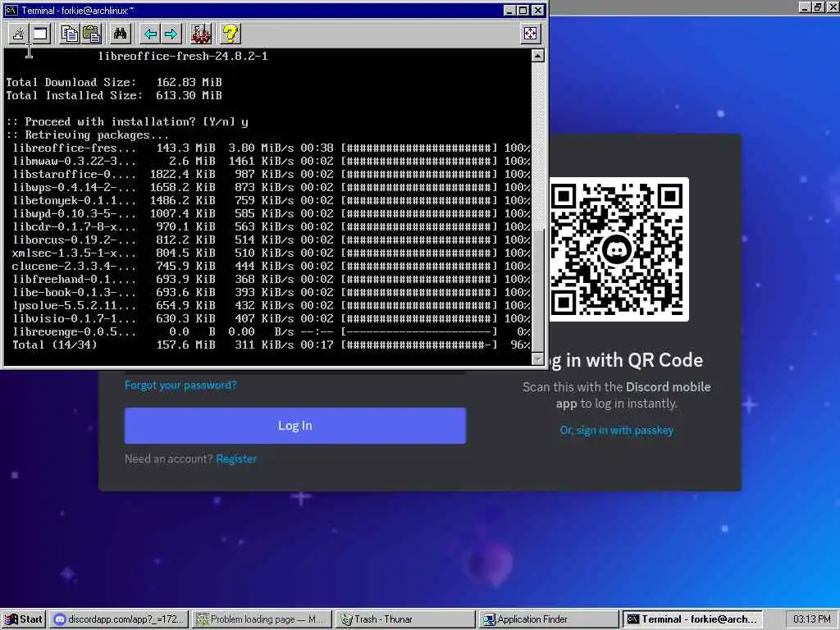The image size is (840, 630).
Task: Switch to Trash - Thunar taskbar item
Action: tap(405, 619)
